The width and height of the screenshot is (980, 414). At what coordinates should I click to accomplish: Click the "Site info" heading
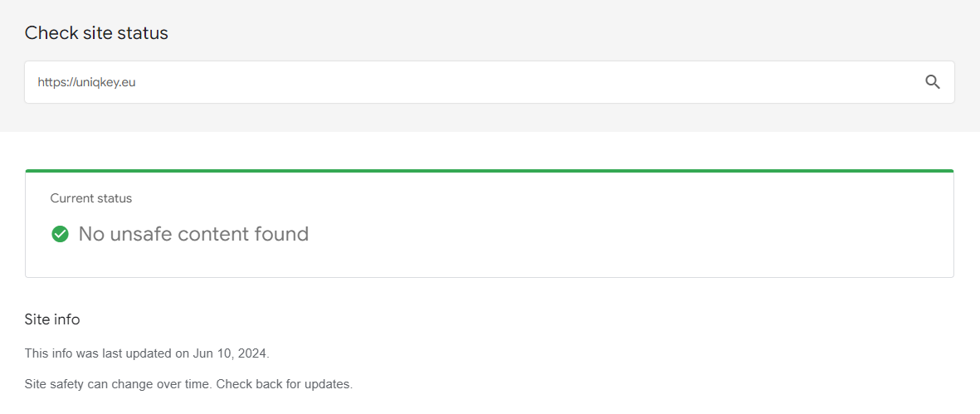[52, 319]
